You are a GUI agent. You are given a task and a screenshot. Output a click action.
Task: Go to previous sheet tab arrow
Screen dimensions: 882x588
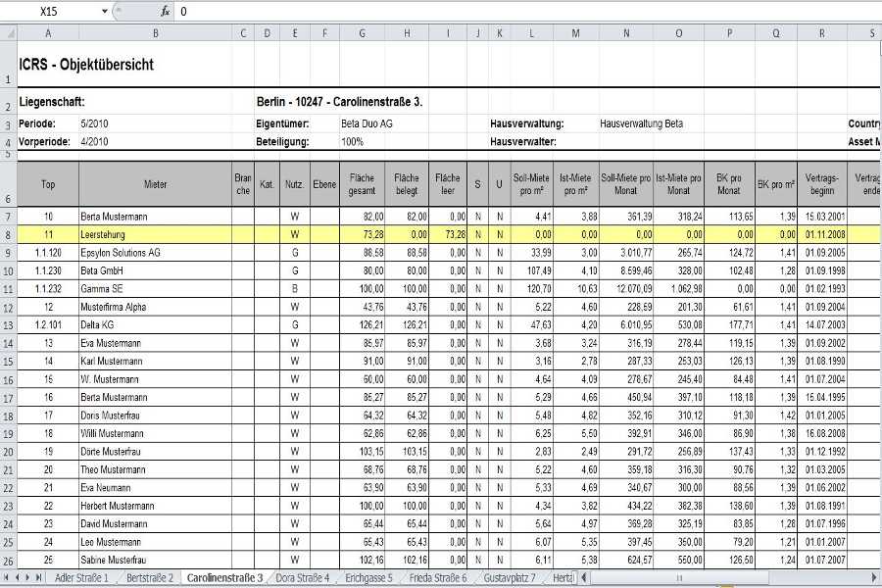click(17, 577)
